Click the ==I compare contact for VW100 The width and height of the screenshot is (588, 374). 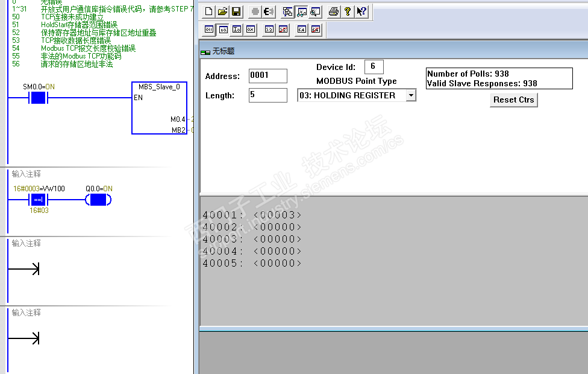(38, 200)
